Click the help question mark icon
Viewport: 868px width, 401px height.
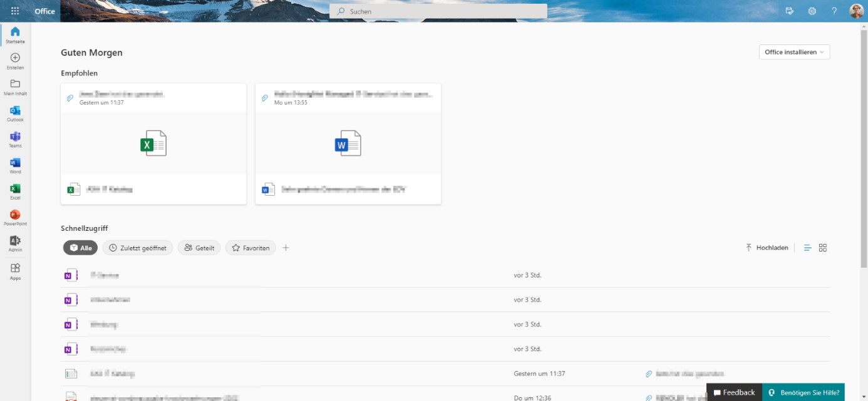pyautogui.click(x=834, y=11)
